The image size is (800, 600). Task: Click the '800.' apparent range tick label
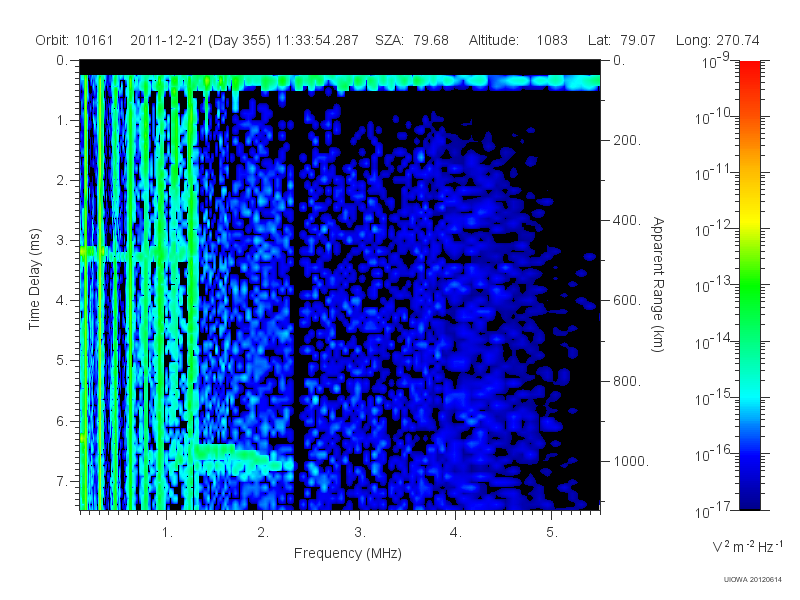(627, 381)
